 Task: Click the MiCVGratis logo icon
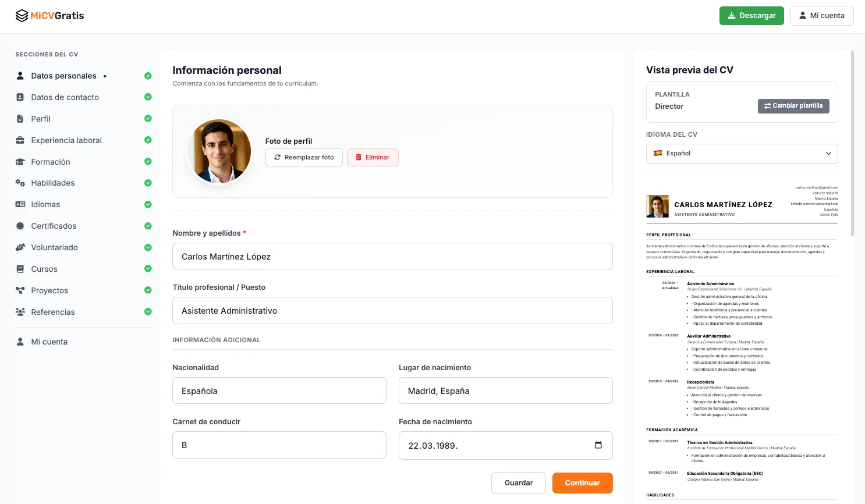coord(22,16)
